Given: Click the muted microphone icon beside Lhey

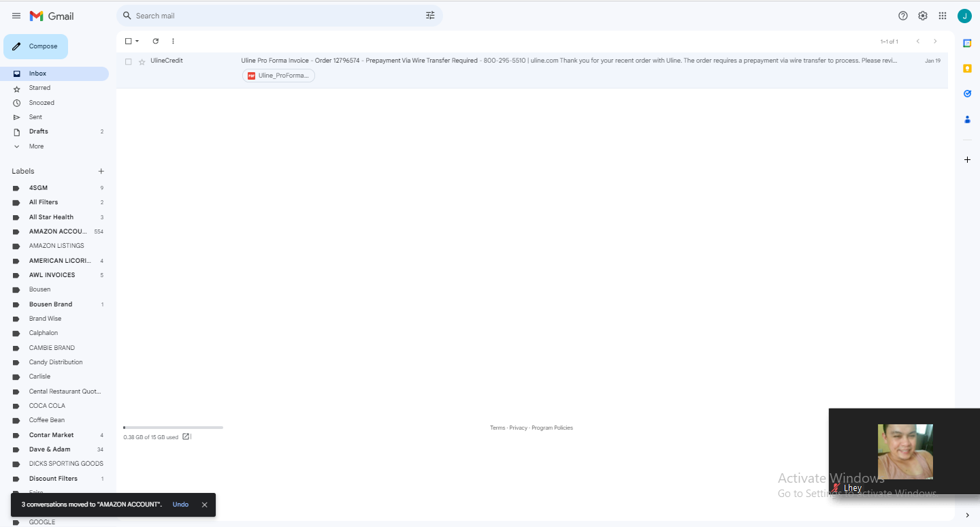Looking at the screenshot, I should (x=836, y=488).
